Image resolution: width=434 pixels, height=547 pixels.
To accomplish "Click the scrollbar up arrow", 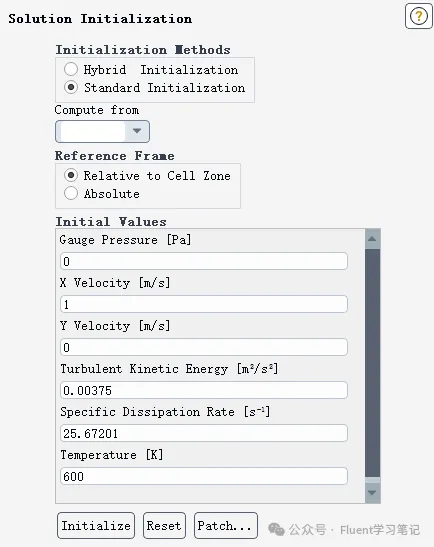I will (372, 239).
